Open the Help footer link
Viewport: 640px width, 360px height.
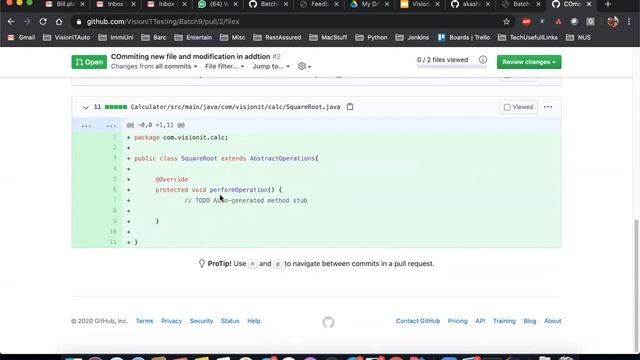pos(254,321)
